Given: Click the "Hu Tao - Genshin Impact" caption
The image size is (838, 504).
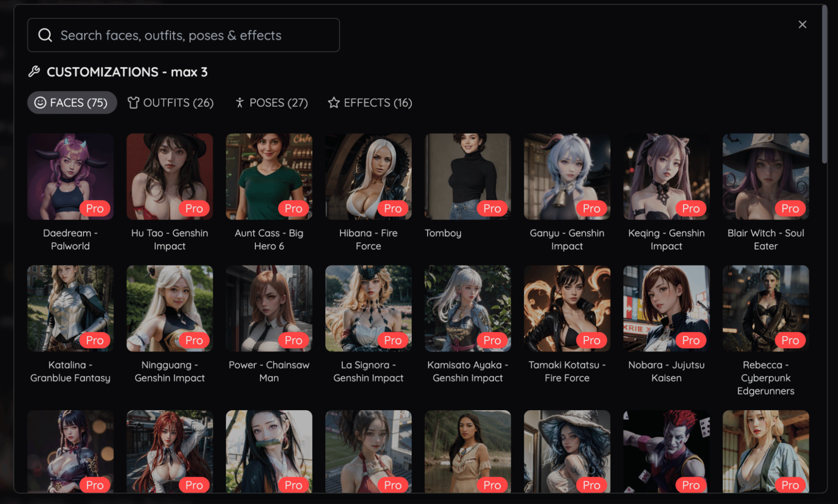Looking at the screenshot, I should pyautogui.click(x=170, y=239).
